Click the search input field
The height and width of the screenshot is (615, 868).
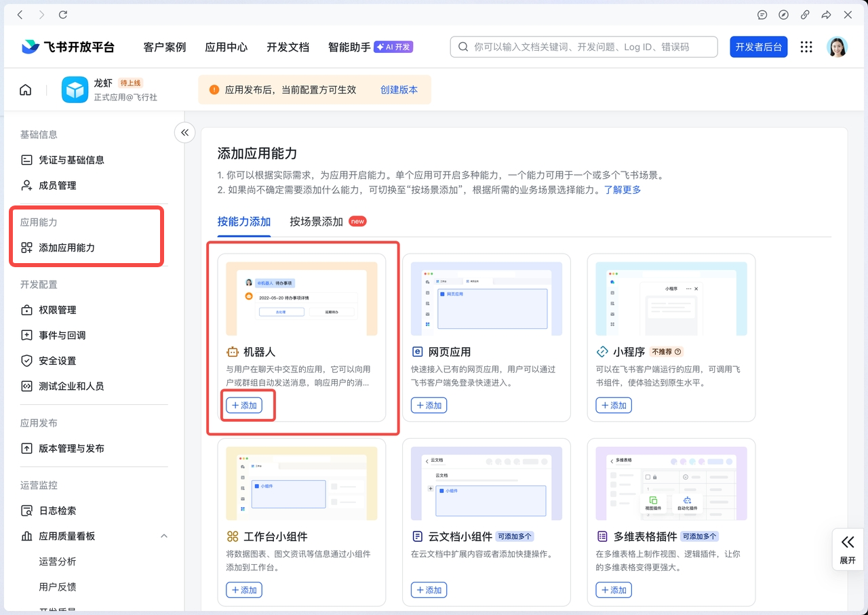[583, 47]
